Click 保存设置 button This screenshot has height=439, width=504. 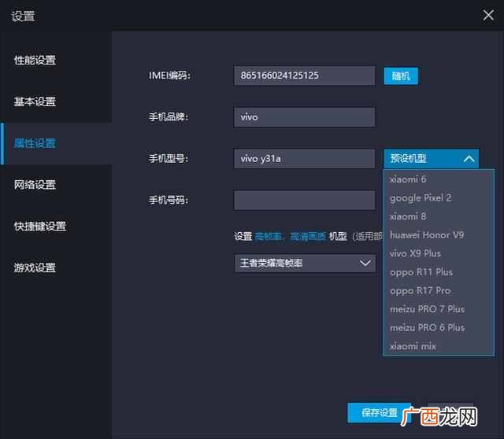point(379,413)
